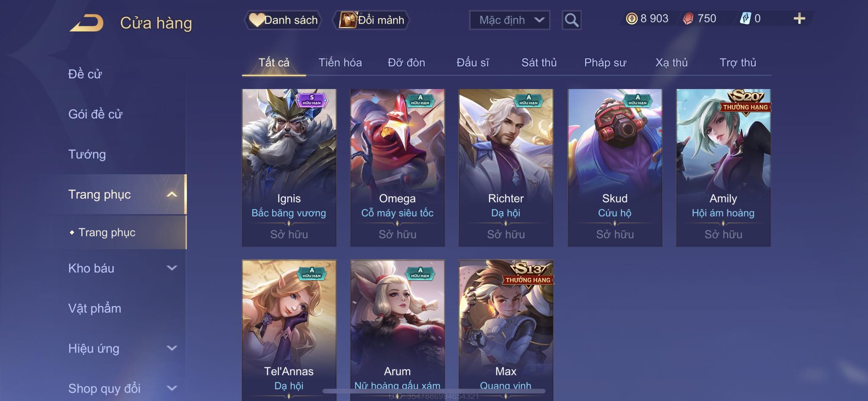The image size is (868, 401).
Task: Select the Ignis Bắc băng vương skin card
Action: coord(289,168)
